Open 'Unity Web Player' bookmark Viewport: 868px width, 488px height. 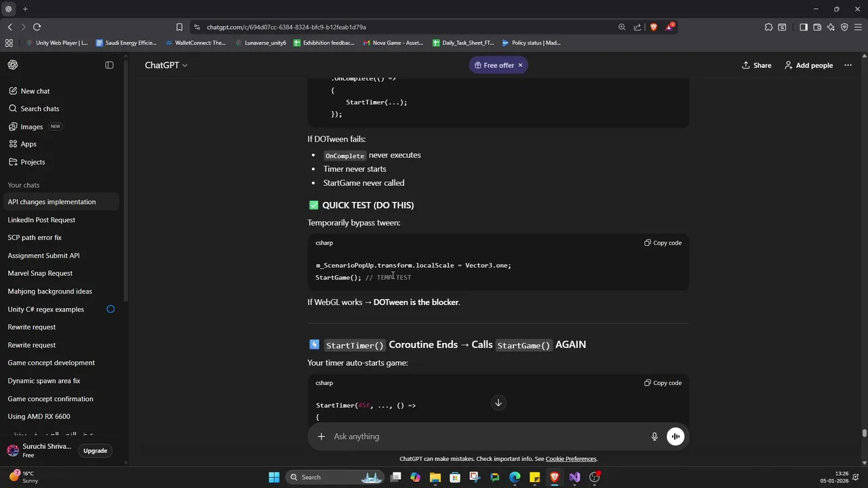[57, 43]
